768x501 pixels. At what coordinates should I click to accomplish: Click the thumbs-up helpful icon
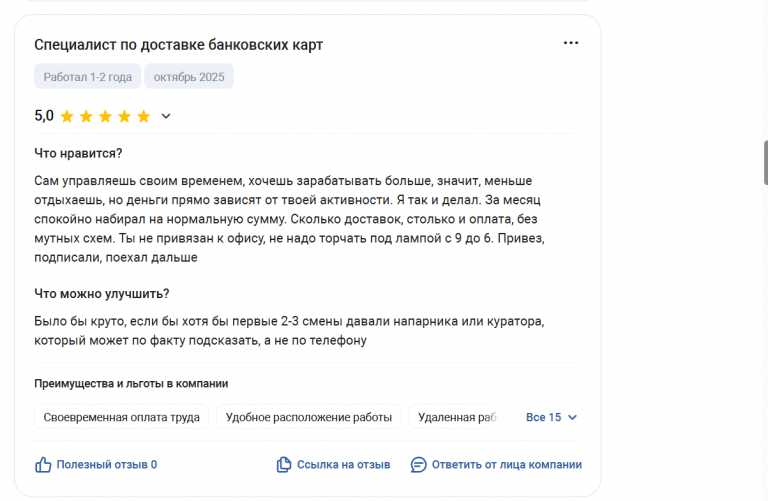point(43,465)
